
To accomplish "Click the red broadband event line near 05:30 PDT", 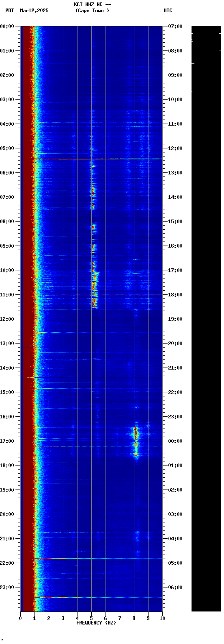I will (97, 159).
